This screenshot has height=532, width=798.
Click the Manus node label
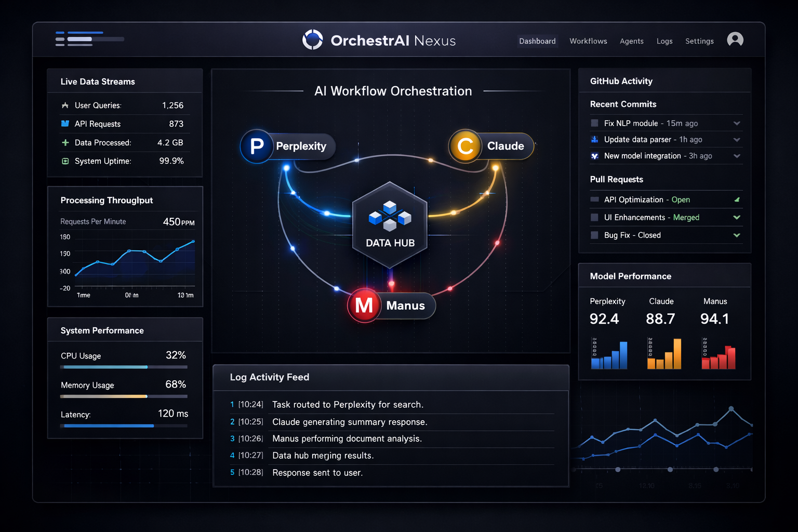click(406, 306)
